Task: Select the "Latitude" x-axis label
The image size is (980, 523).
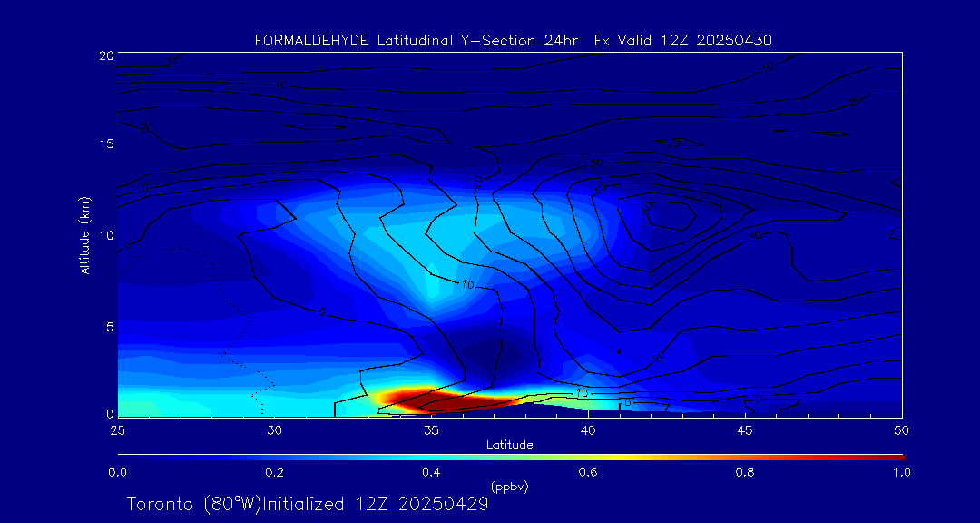Action: point(509,444)
